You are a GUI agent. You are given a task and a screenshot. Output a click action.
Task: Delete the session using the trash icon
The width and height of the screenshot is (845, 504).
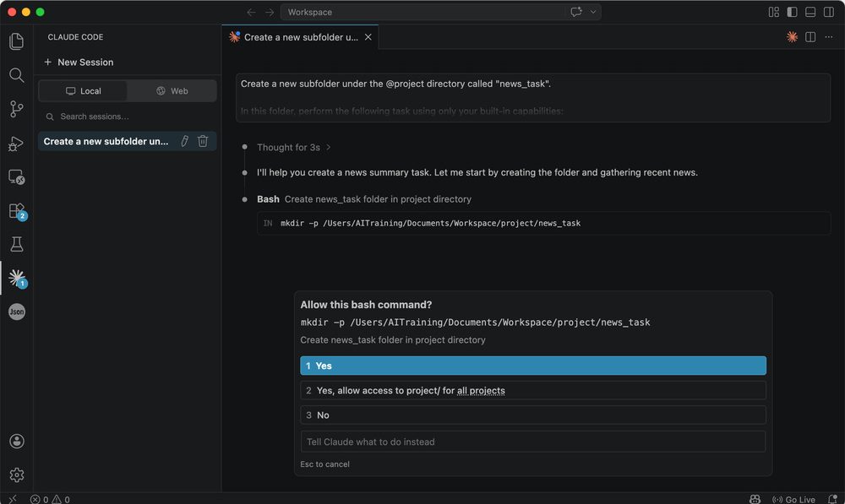point(203,141)
